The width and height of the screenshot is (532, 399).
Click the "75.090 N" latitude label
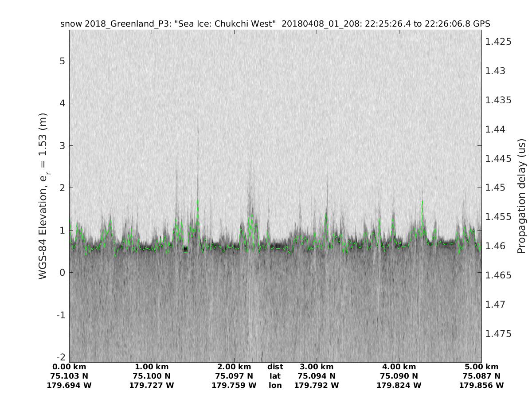click(x=399, y=376)
